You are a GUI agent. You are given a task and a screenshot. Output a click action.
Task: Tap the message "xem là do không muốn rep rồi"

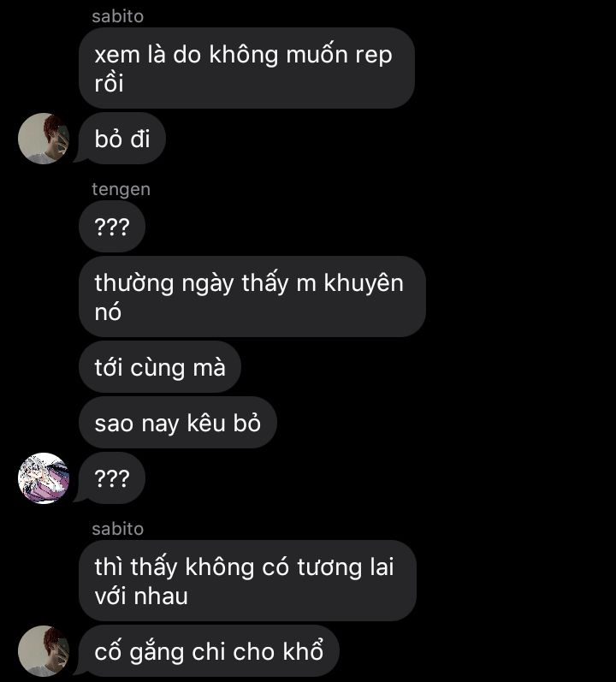tap(246, 68)
